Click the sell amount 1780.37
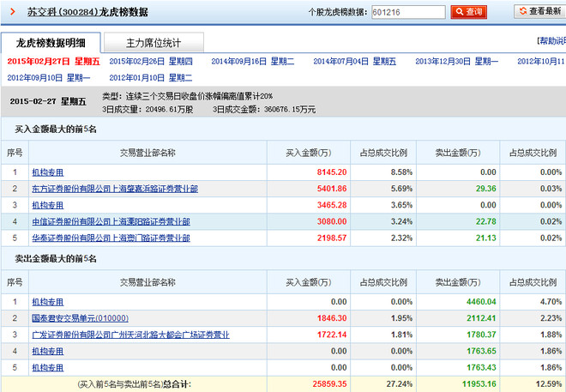 click(x=481, y=335)
